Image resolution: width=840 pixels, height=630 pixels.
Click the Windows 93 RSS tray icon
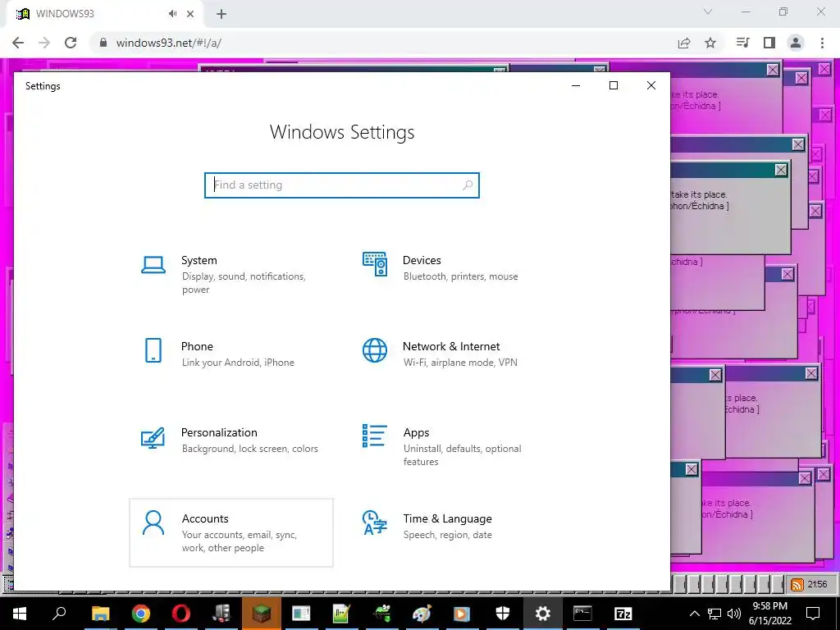click(x=797, y=584)
